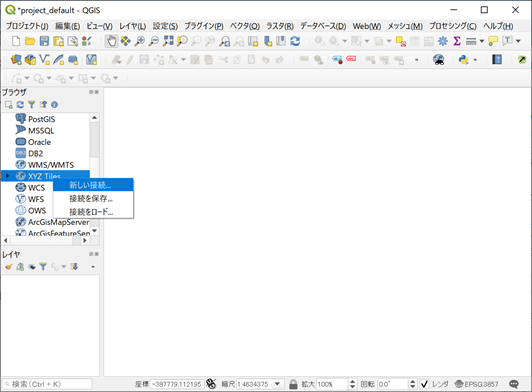This screenshot has width=532, height=392.
Task: Refresh the Browser panel
Action: point(20,105)
